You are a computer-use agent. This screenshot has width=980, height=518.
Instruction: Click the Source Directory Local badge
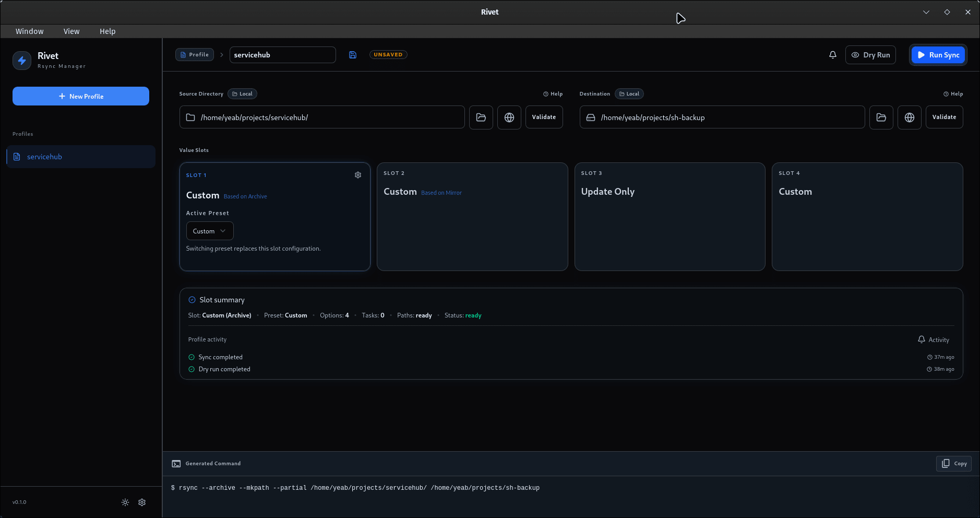pos(242,94)
